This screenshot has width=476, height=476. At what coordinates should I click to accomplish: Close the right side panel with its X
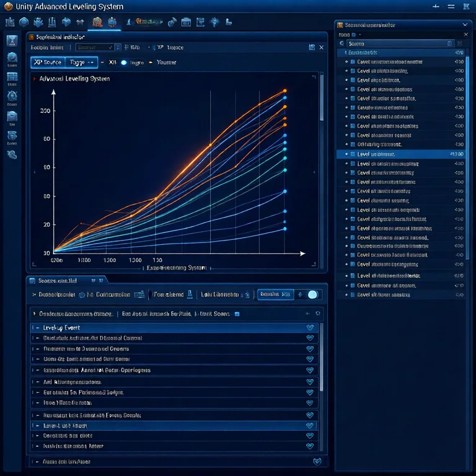pos(465,25)
